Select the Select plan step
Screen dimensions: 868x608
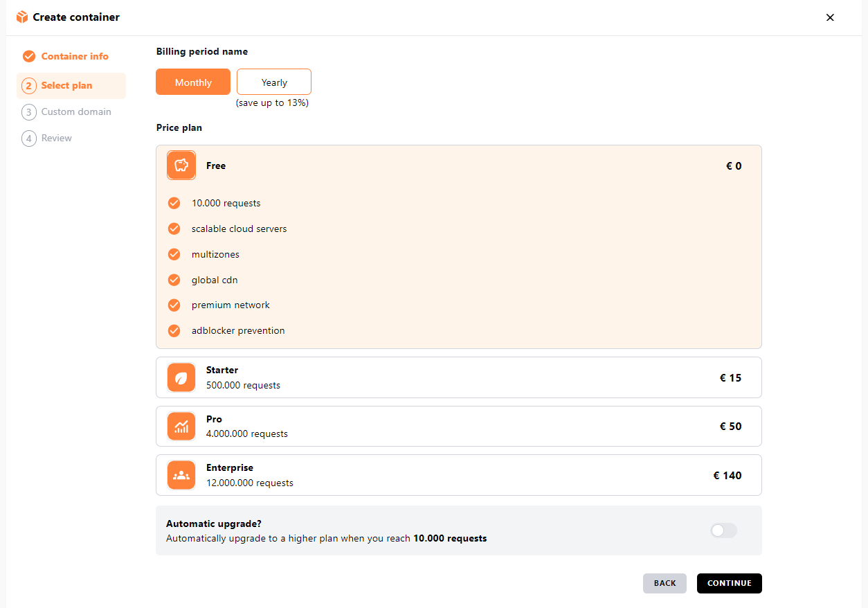(66, 86)
